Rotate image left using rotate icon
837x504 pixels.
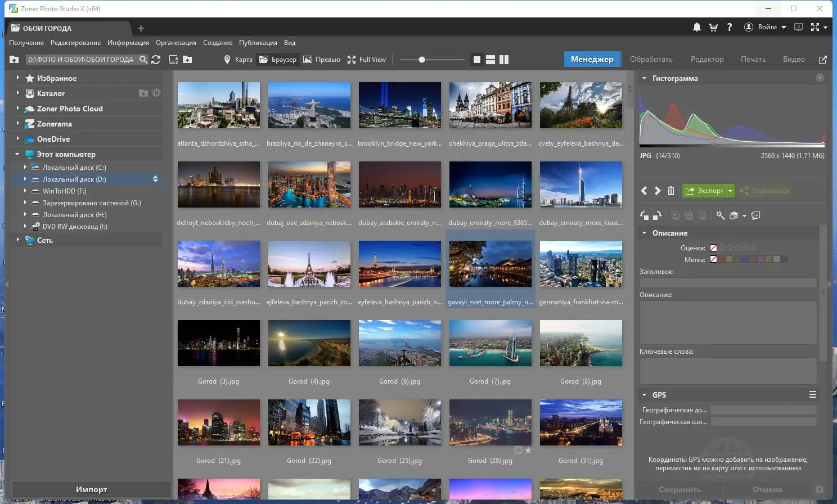[x=645, y=215]
